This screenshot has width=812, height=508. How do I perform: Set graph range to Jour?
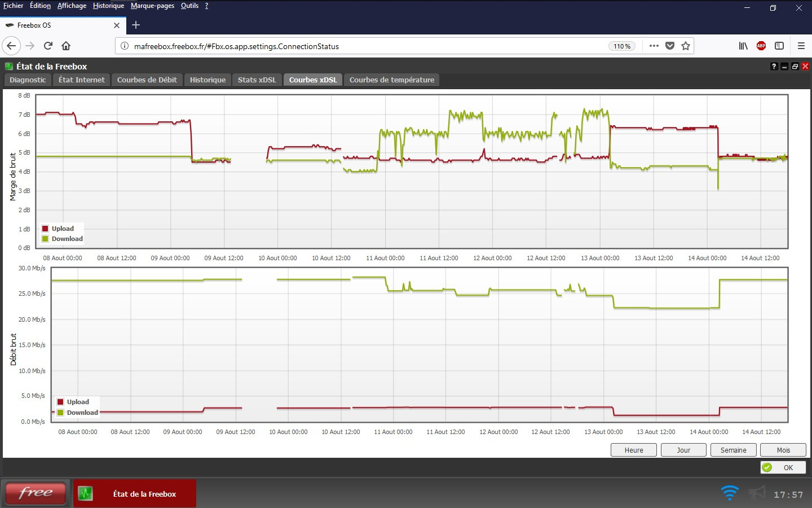(683, 450)
